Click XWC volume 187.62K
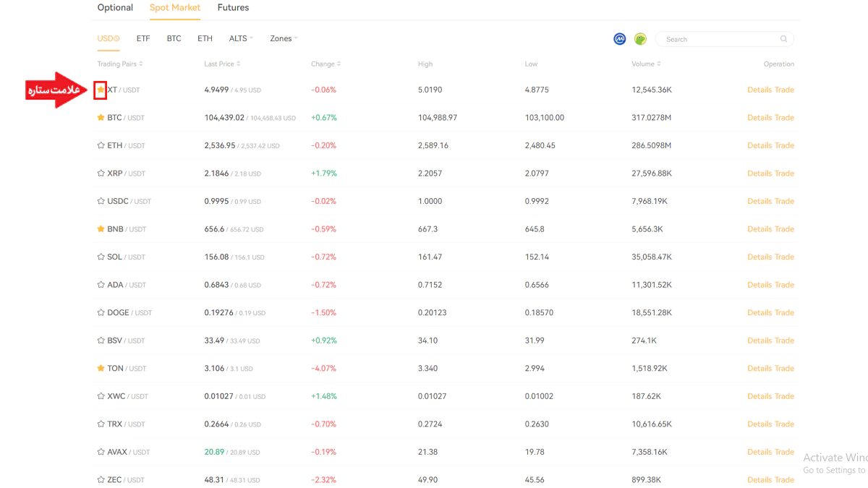Image resolution: width=868 pixels, height=488 pixels. point(647,396)
